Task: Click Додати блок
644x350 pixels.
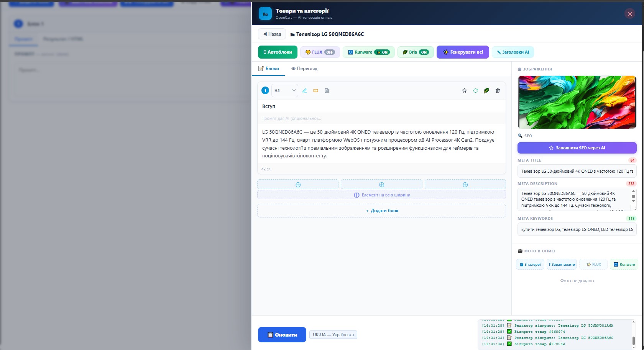Action: (x=381, y=211)
